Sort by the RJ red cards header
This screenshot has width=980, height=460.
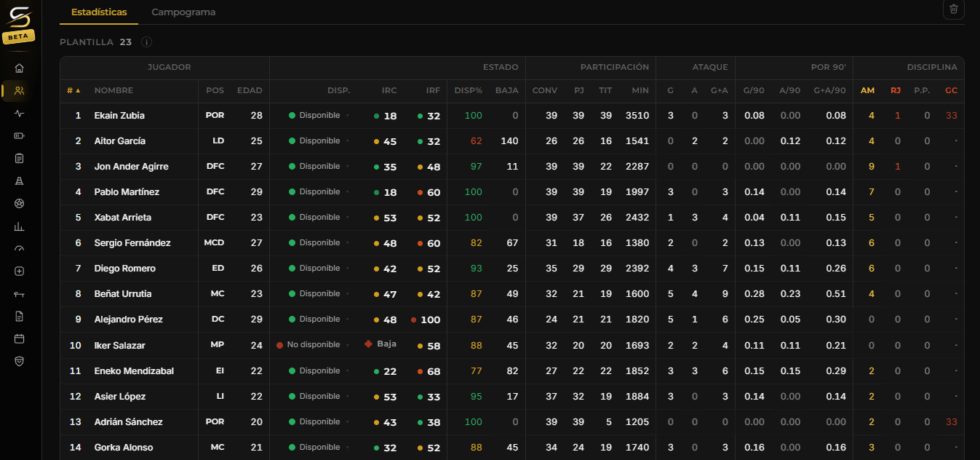(895, 91)
